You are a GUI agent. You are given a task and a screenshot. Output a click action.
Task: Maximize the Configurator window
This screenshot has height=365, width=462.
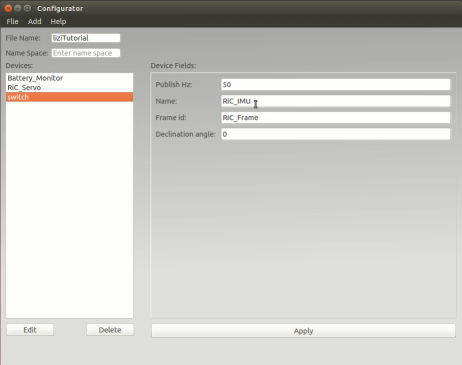(x=27, y=8)
